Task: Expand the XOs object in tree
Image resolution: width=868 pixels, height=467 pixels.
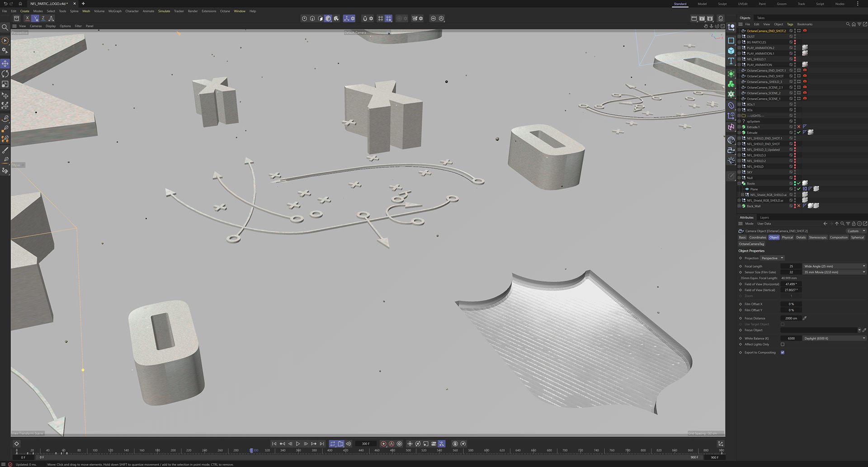Action: [739, 110]
